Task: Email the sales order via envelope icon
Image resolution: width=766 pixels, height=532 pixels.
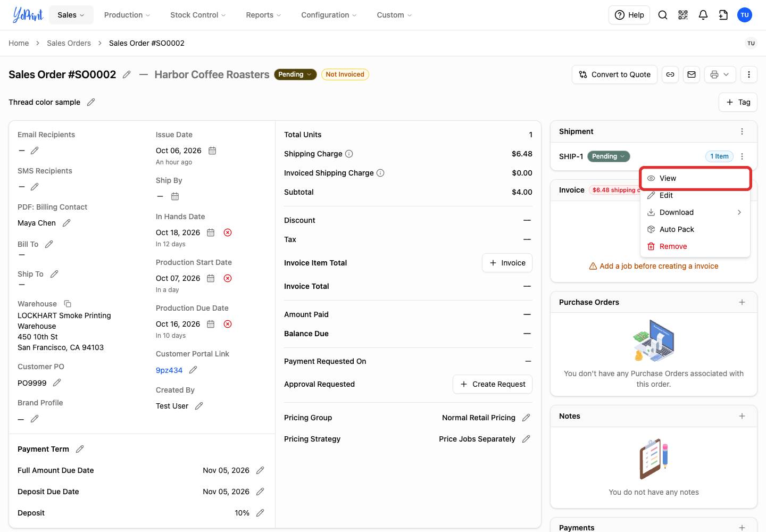Action: (x=692, y=74)
